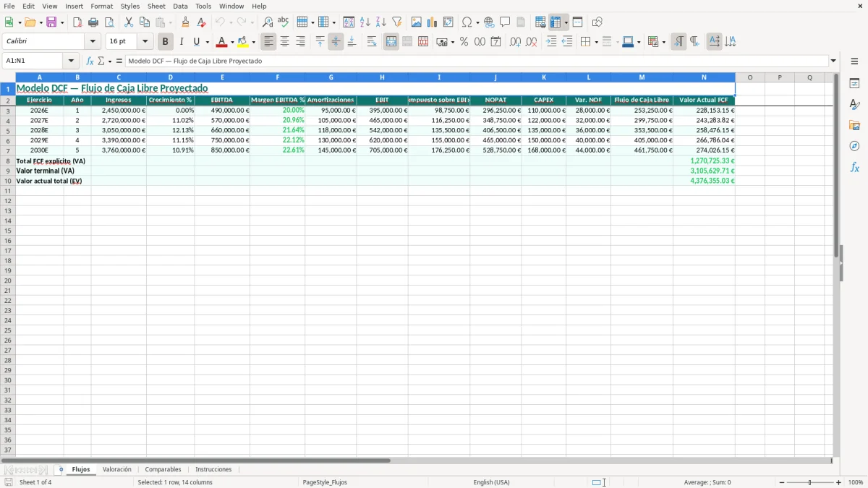Open the Data menu

(x=180, y=6)
